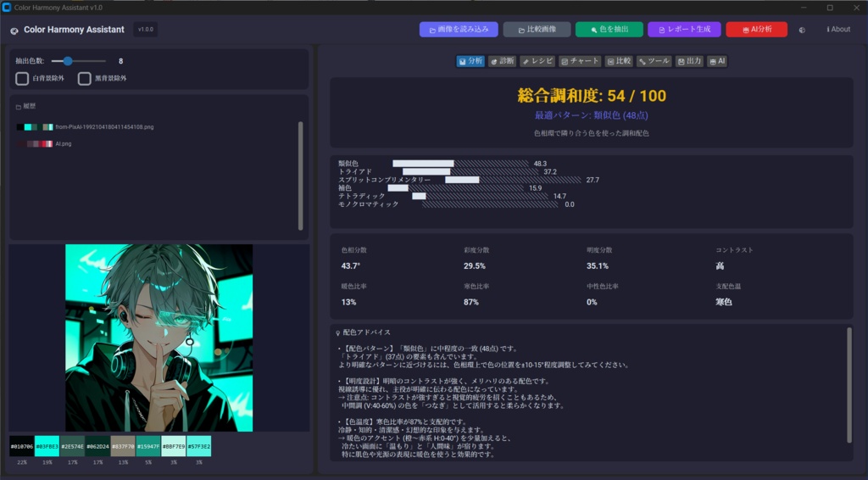
Task: Pick the #BBF7E9 pale mint swatch
Action: [173, 446]
